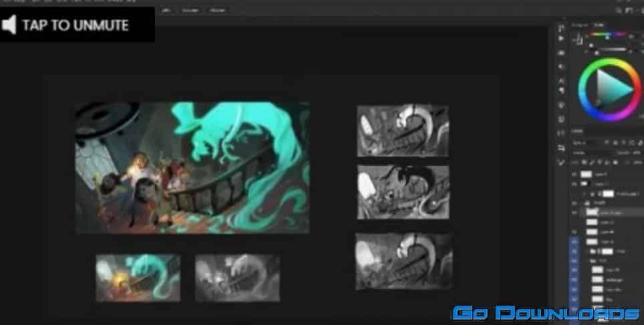
Task: Toggle visibility eye of the topmost layer
Action: click(x=574, y=174)
